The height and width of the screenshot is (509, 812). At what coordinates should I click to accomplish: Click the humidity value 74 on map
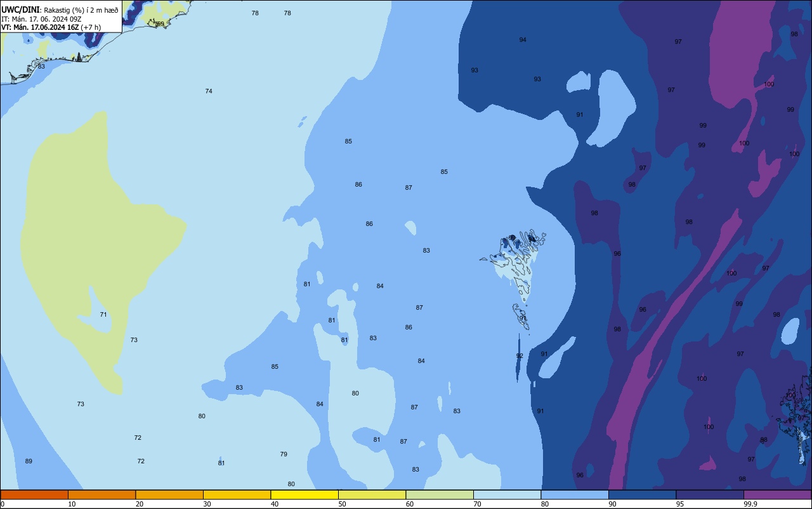point(209,91)
